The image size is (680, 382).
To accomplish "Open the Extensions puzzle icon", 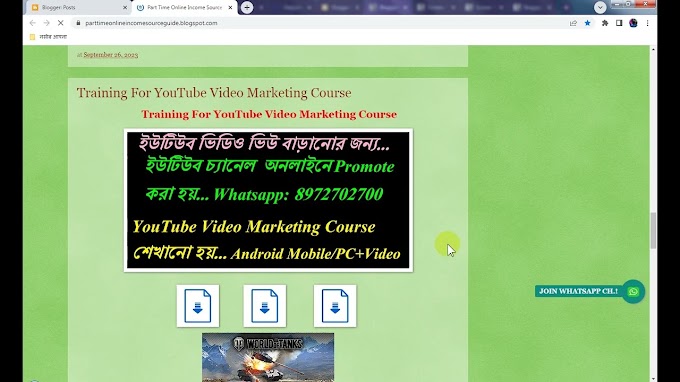I will tap(605, 23).
